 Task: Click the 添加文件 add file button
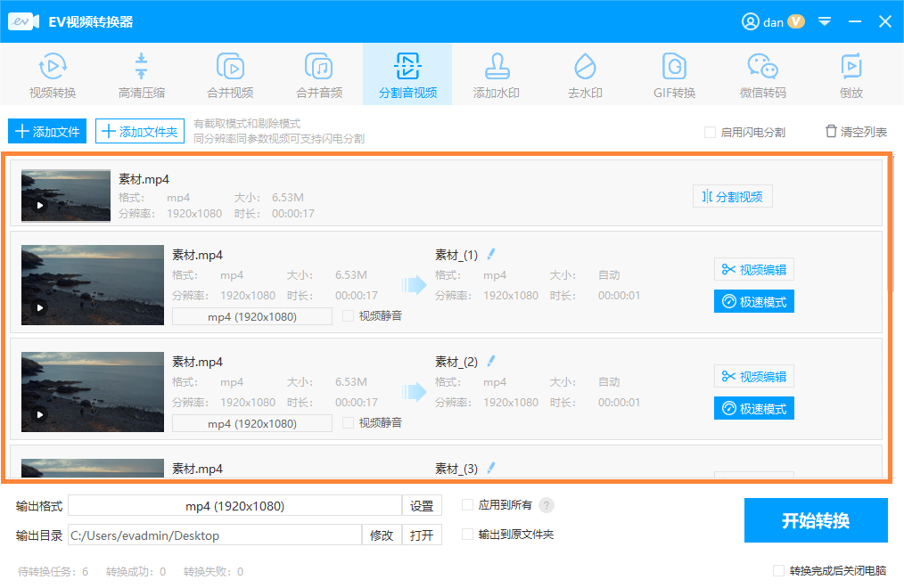47,132
